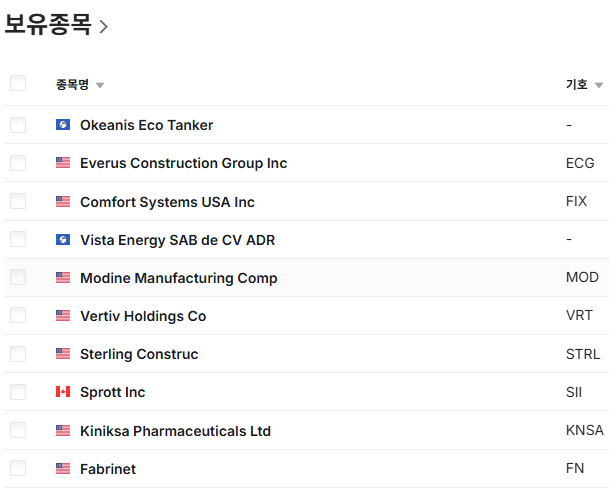
Task: Click the 종목명 column header label
Action: (72, 84)
